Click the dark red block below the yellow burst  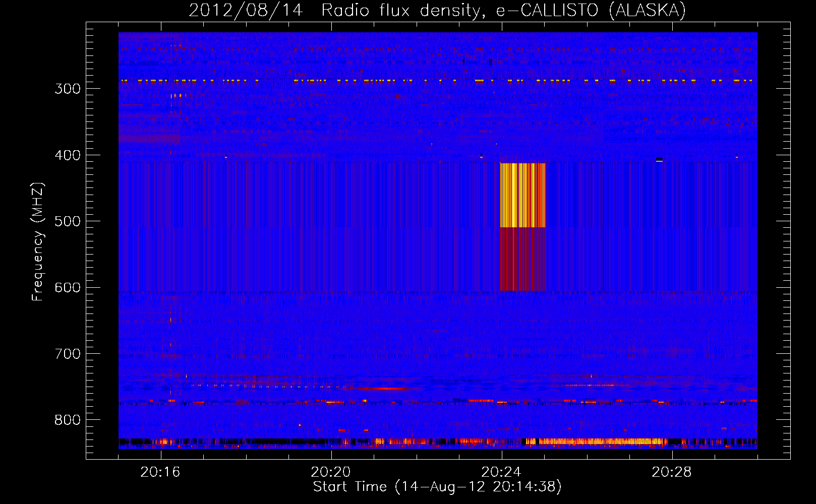pyautogui.click(x=523, y=259)
